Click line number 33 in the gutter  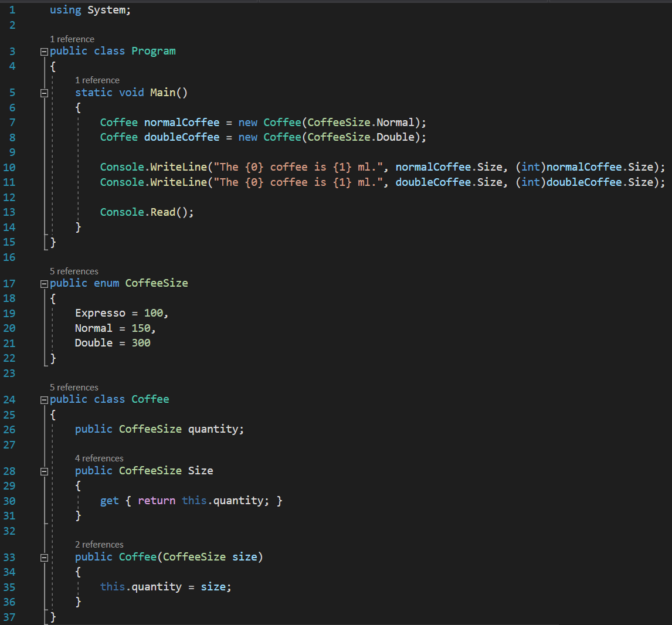[x=9, y=558]
